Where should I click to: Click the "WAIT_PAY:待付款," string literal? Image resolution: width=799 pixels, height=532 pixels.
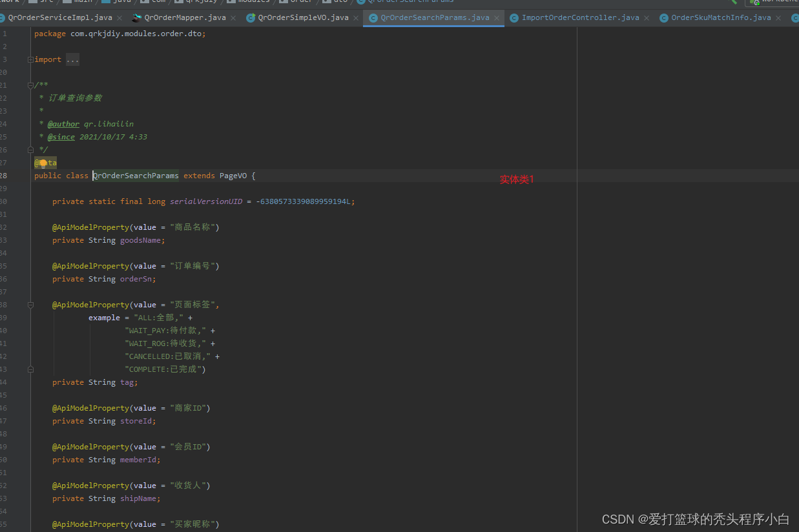coord(165,331)
